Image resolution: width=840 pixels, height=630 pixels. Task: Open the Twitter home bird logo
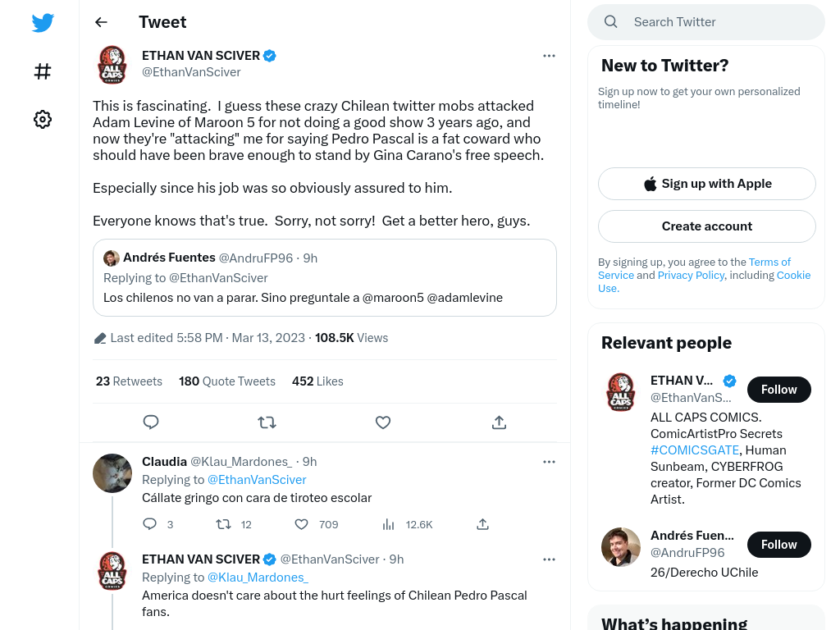pyautogui.click(x=43, y=22)
